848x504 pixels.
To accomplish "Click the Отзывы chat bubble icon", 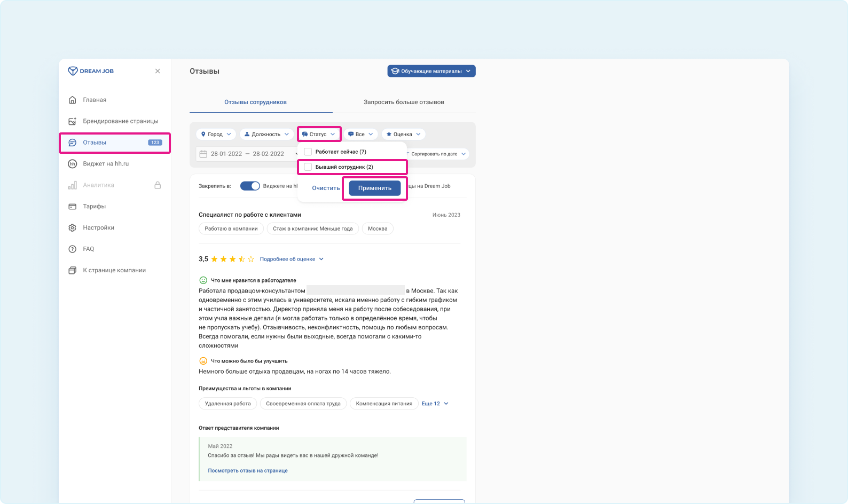I will (x=73, y=143).
